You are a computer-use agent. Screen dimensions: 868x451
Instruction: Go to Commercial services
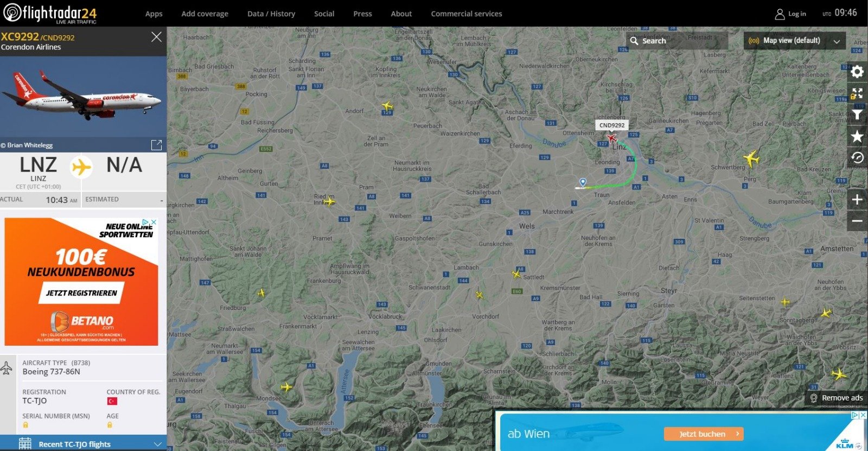point(466,14)
